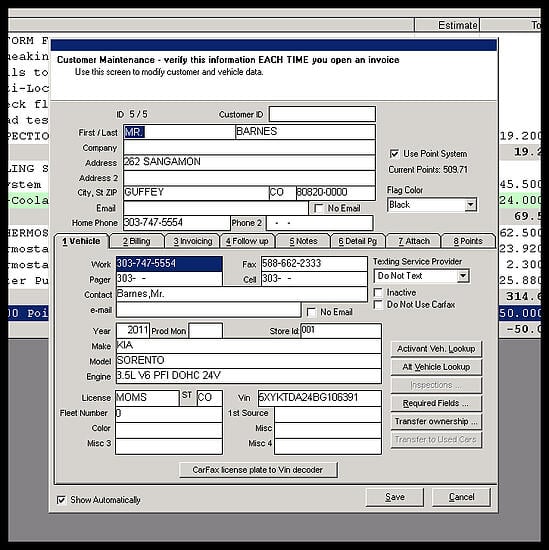Click the Work phone field

click(169, 263)
